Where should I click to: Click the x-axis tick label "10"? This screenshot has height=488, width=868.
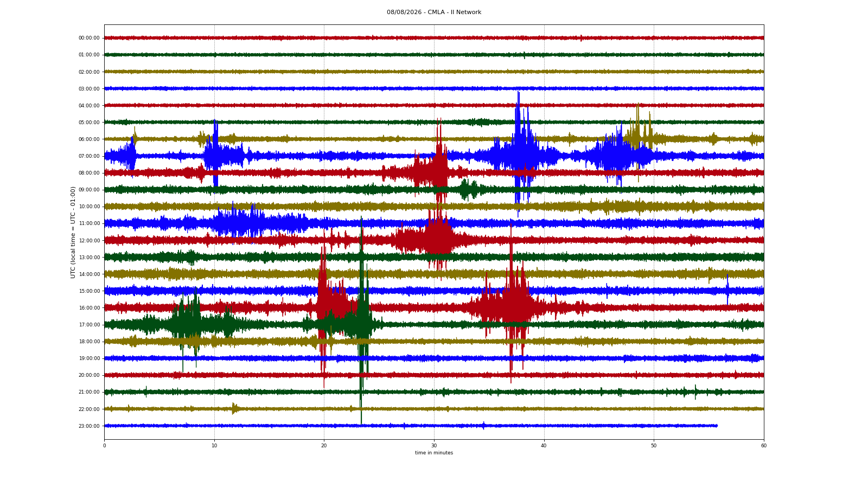pyautogui.click(x=214, y=446)
